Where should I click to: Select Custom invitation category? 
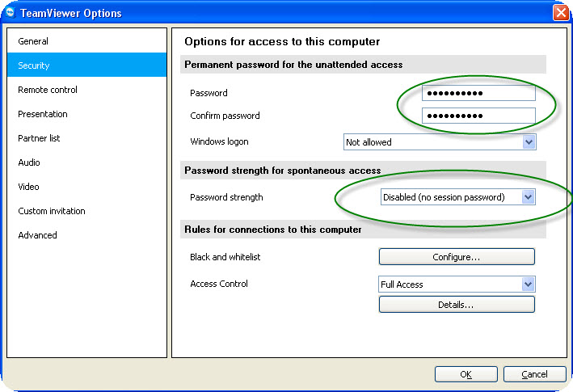52,211
